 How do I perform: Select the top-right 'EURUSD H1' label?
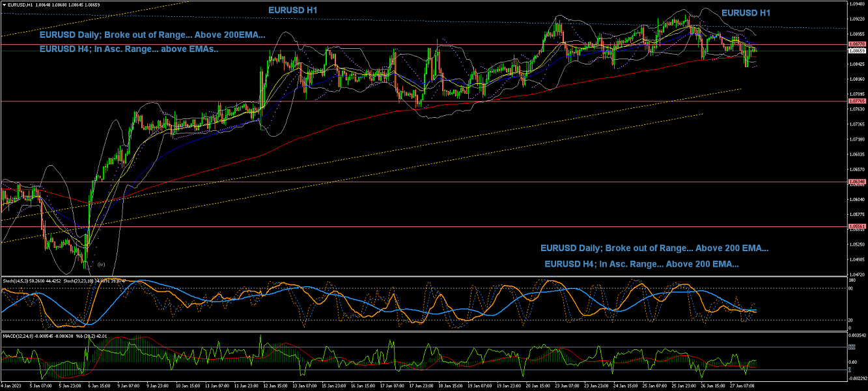pyautogui.click(x=746, y=13)
